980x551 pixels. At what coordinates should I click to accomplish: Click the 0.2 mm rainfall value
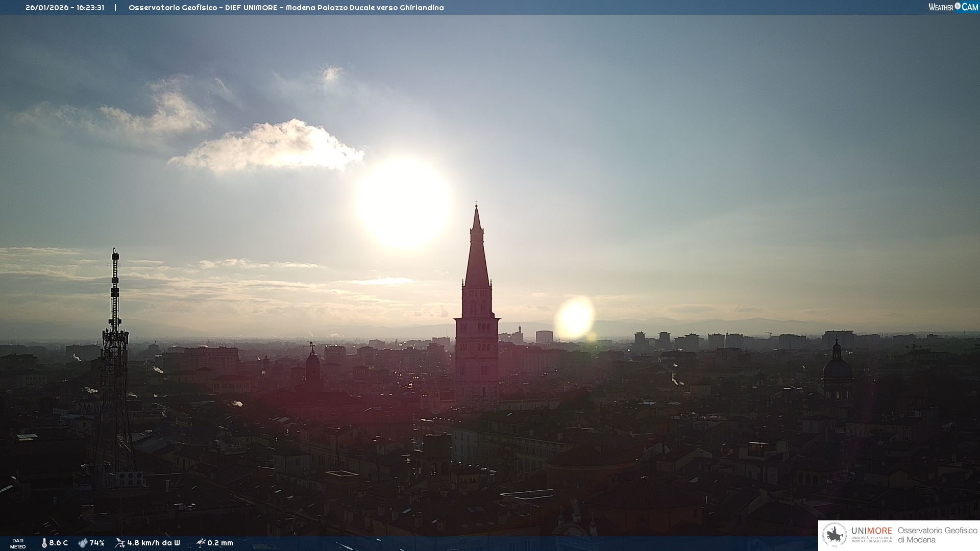(220, 543)
